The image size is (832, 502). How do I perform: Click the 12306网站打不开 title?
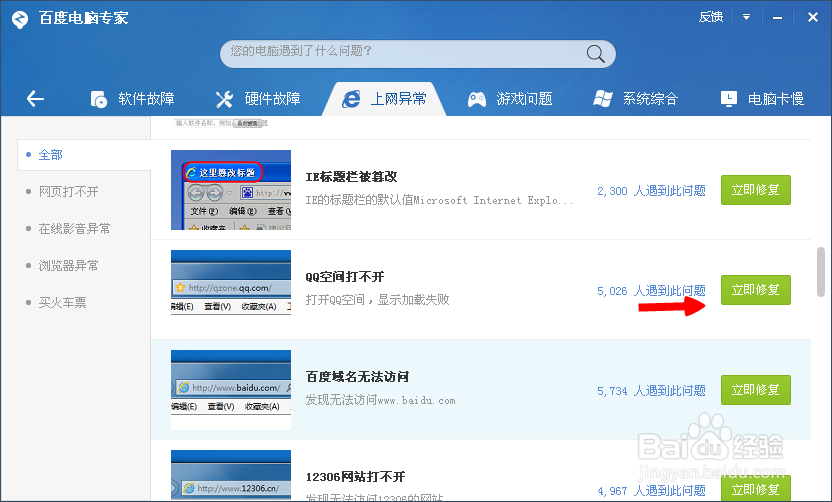356,477
